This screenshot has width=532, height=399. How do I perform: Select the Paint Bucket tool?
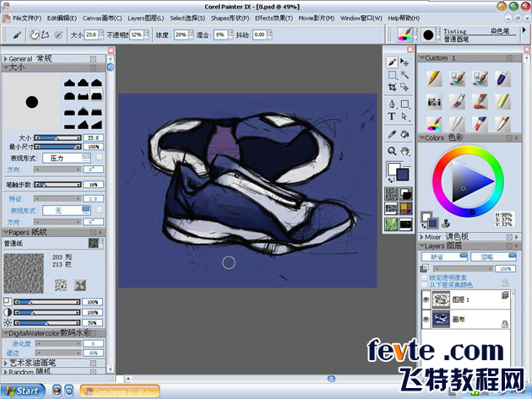404,134
